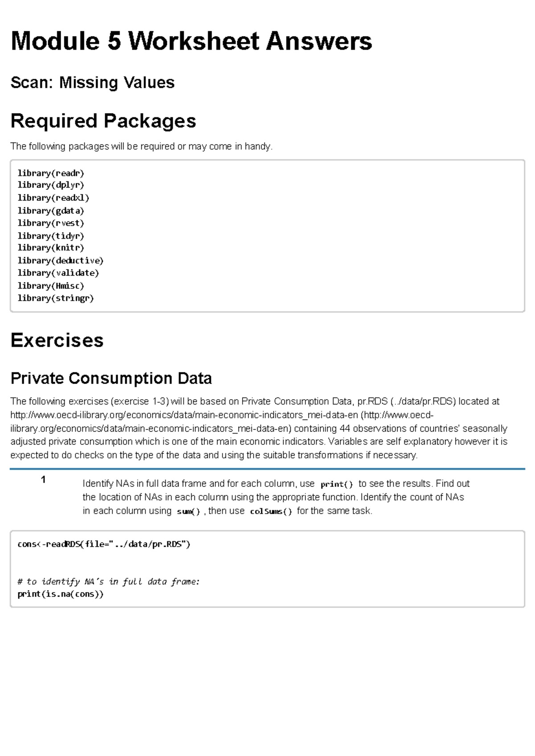Click the library(readr) code line
The image size is (535, 756).
[51, 173]
